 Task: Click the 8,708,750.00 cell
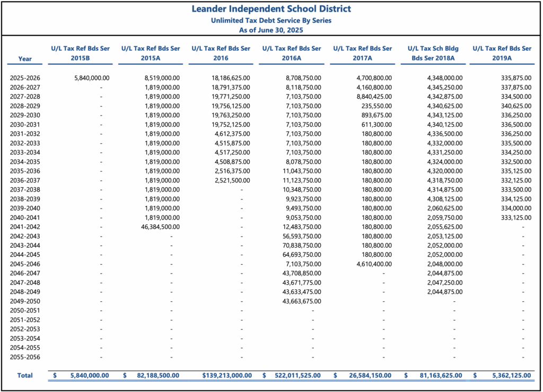click(303, 79)
